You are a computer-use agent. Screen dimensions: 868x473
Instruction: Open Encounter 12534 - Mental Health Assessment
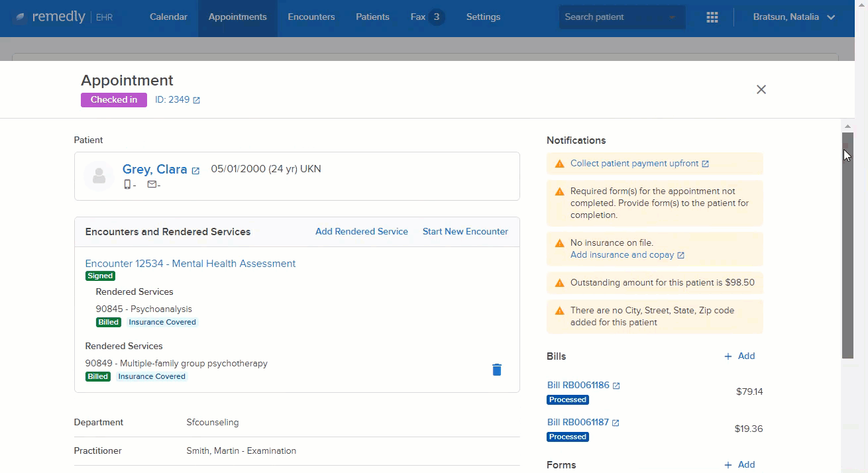point(190,264)
